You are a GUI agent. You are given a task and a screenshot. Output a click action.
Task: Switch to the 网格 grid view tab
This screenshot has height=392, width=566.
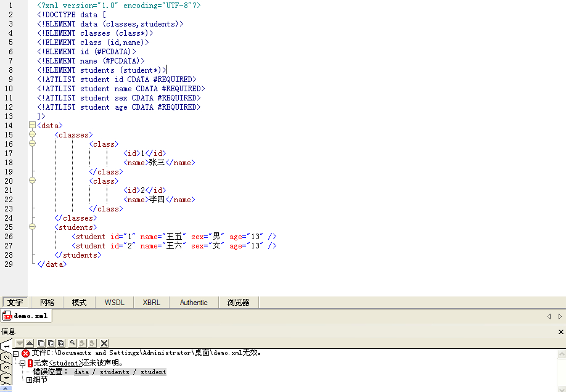pos(47,303)
